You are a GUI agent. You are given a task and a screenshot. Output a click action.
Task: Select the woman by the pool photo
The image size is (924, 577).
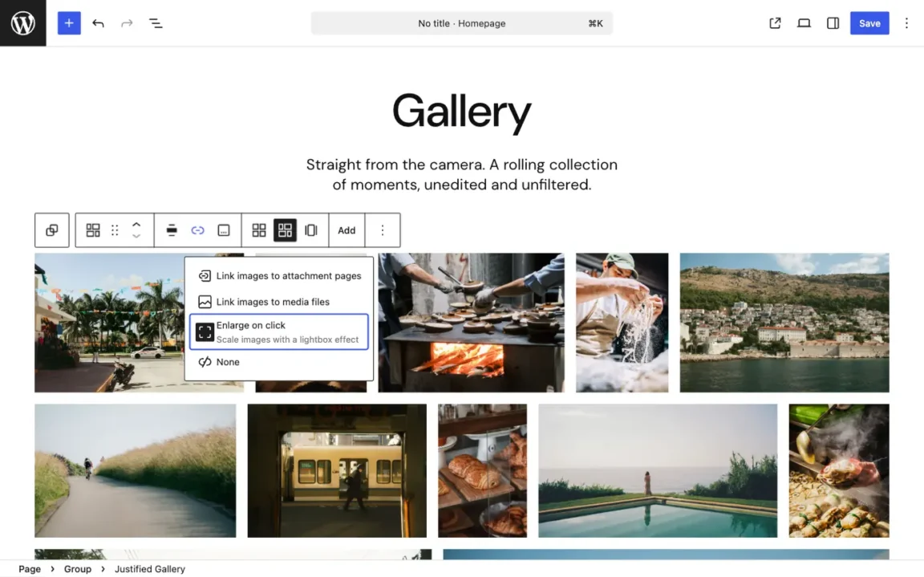click(x=658, y=470)
